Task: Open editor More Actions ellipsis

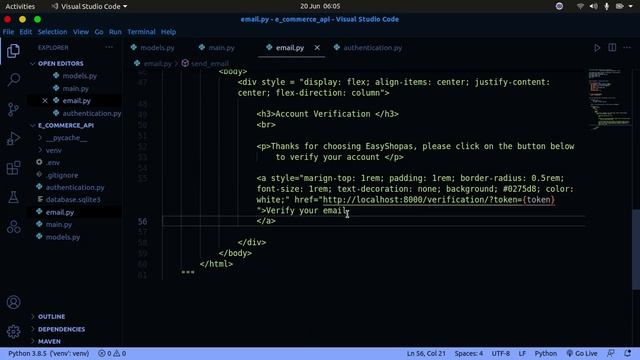Action: click(x=627, y=48)
